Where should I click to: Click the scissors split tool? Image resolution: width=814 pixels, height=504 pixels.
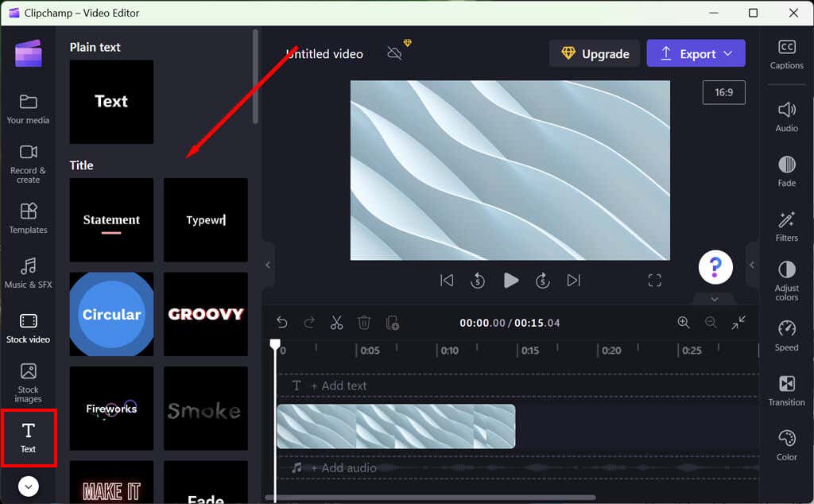tap(336, 322)
